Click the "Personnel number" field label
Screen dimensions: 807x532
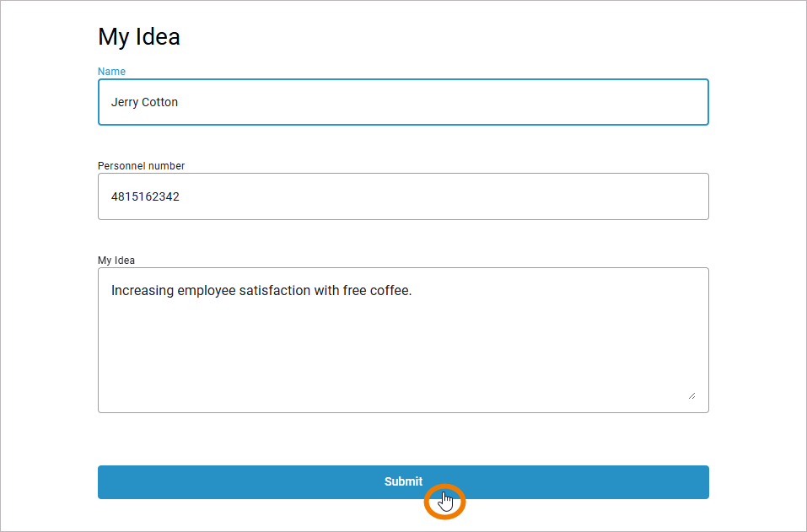point(141,166)
